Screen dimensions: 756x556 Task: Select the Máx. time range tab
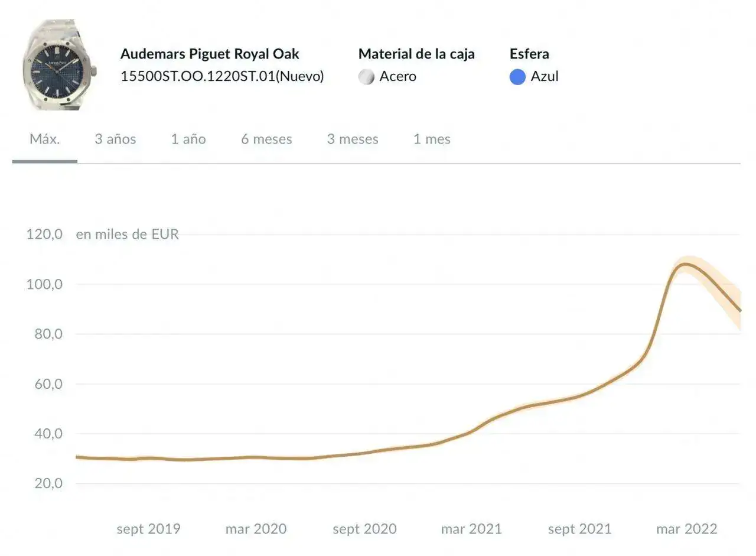click(45, 139)
